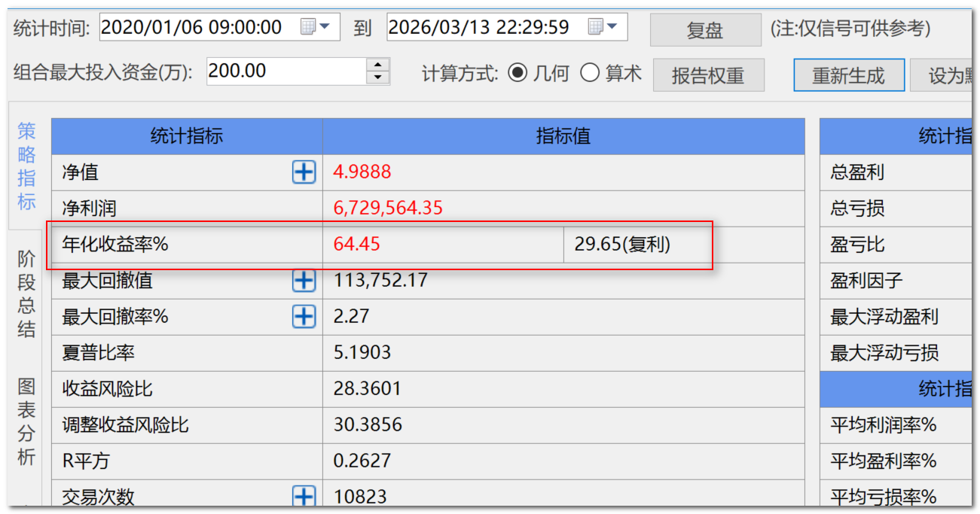Open start date calendar dropdown
Screen dimensions: 980x514
click(x=316, y=27)
